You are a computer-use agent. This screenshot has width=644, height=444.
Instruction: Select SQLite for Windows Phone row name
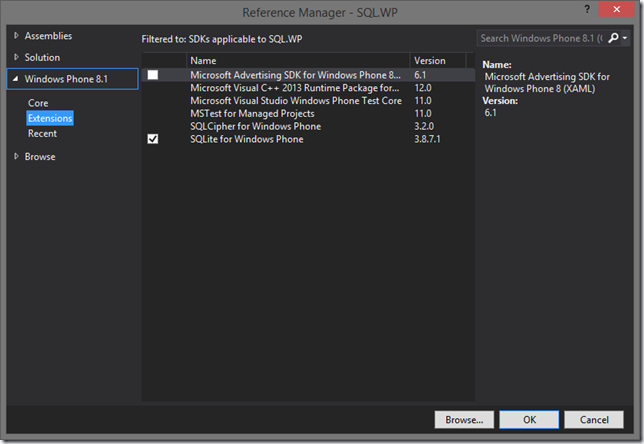pyautogui.click(x=247, y=139)
